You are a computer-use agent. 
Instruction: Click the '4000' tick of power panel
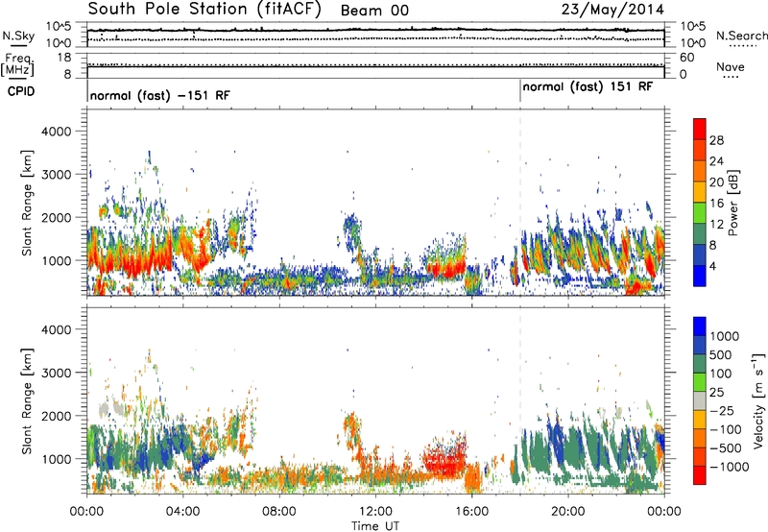[57, 132]
